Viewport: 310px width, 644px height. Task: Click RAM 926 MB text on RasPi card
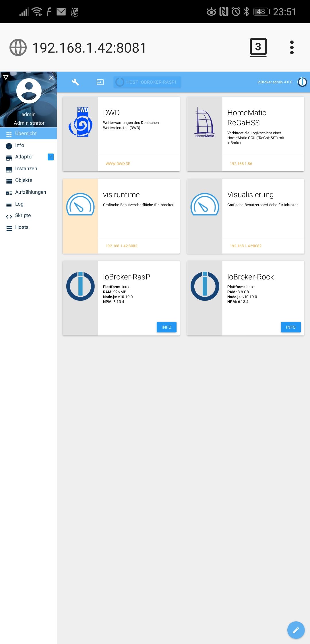(x=115, y=292)
